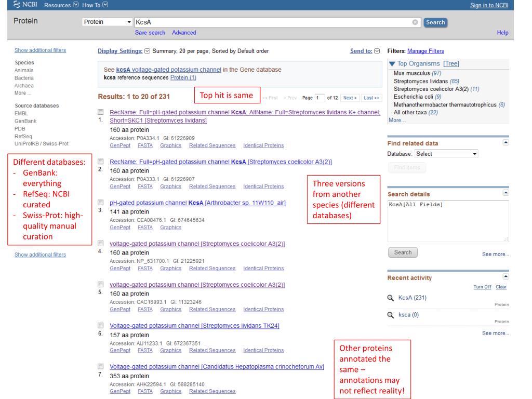The height and width of the screenshot is (399, 532).
Task: Open result 3 Arthrobacter KcsA title
Action: click(197, 203)
